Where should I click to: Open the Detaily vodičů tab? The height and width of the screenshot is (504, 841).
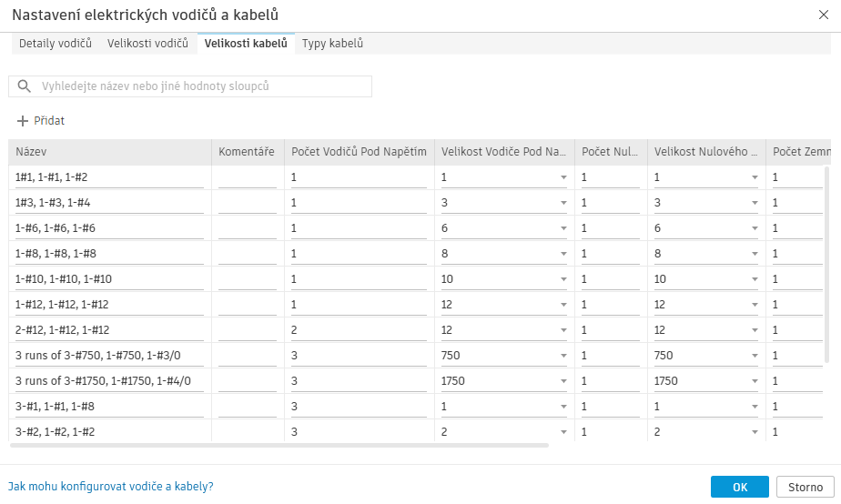(x=56, y=43)
